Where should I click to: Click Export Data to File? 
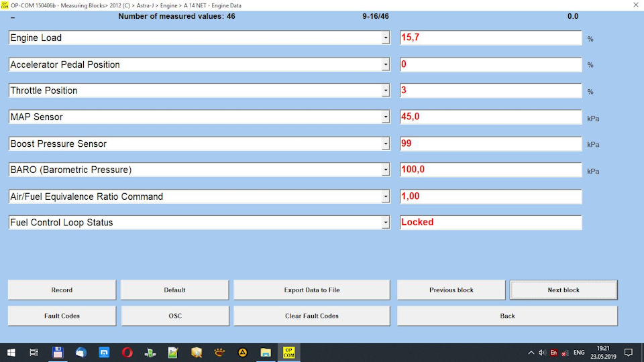click(x=311, y=290)
